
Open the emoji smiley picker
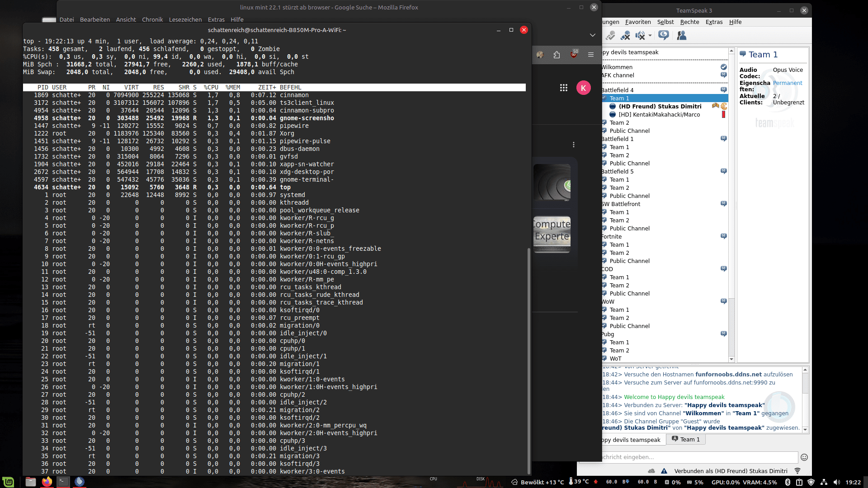[804, 457]
